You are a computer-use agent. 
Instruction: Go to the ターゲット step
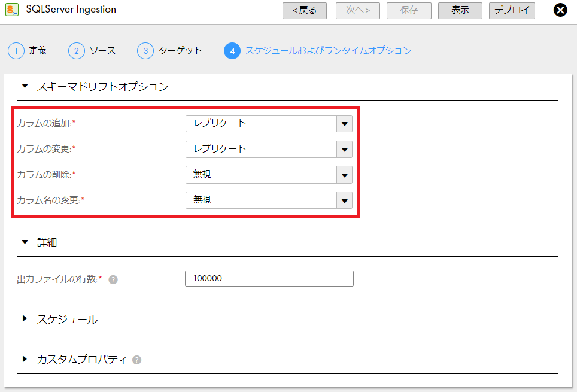pos(180,51)
